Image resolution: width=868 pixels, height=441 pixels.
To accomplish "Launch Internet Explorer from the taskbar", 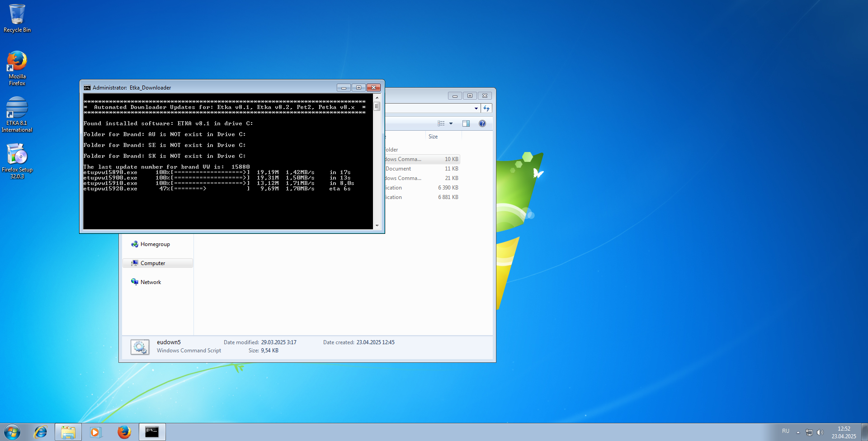I will pos(41,432).
